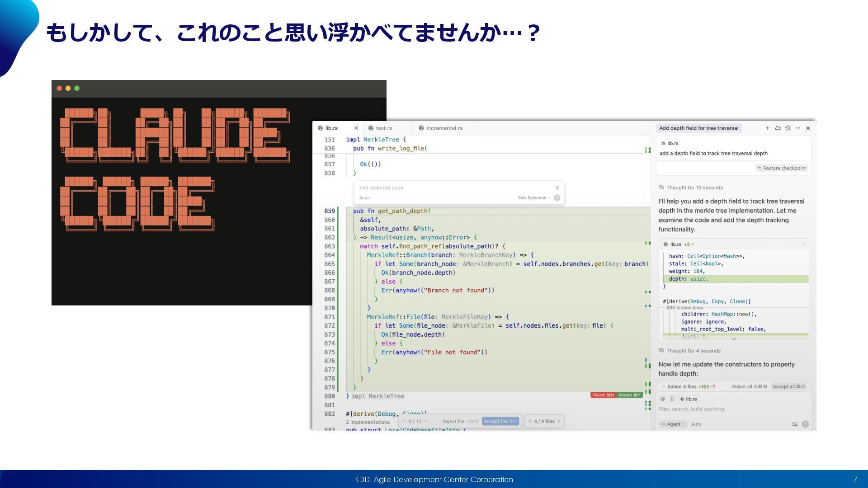Expand the diff block bottom chevron
868x488 pixels.
(734, 338)
